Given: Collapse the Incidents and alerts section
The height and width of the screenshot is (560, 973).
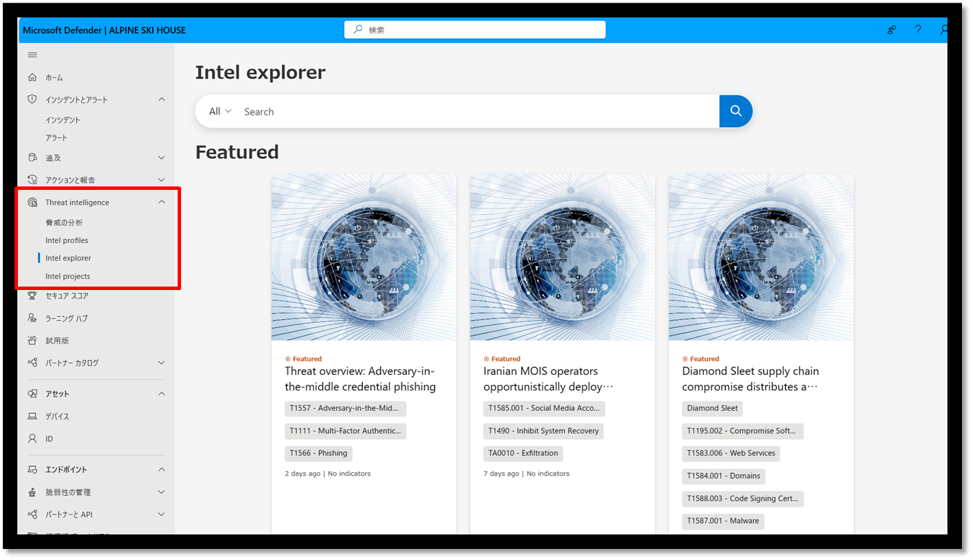Looking at the screenshot, I should [x=162, y=99].
